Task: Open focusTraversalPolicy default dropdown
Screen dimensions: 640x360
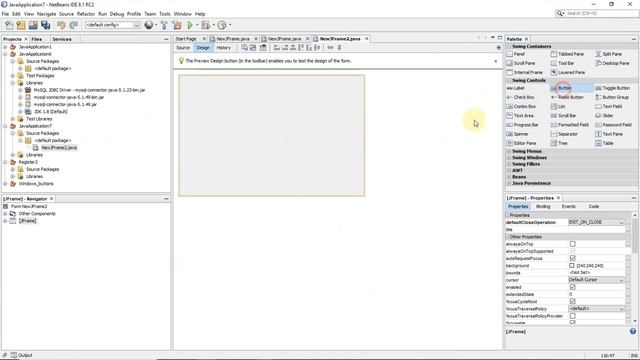Action: tap(596, 309)
